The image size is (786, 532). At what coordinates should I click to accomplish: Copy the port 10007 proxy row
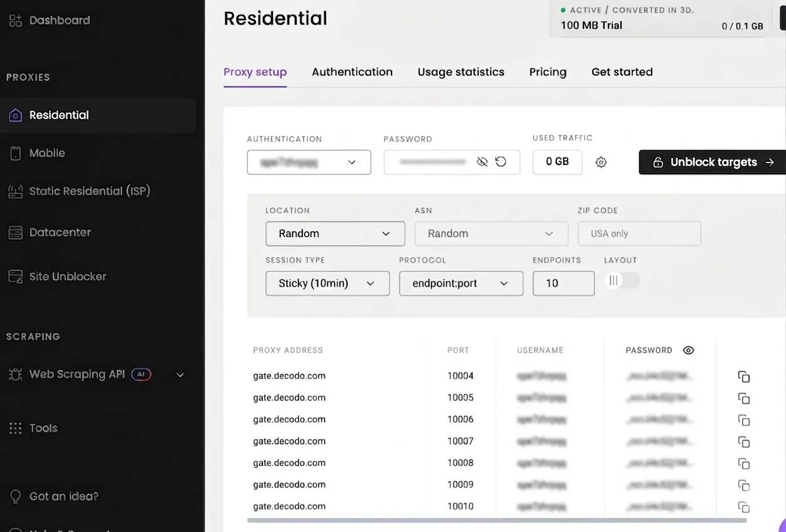pos(744,442)
